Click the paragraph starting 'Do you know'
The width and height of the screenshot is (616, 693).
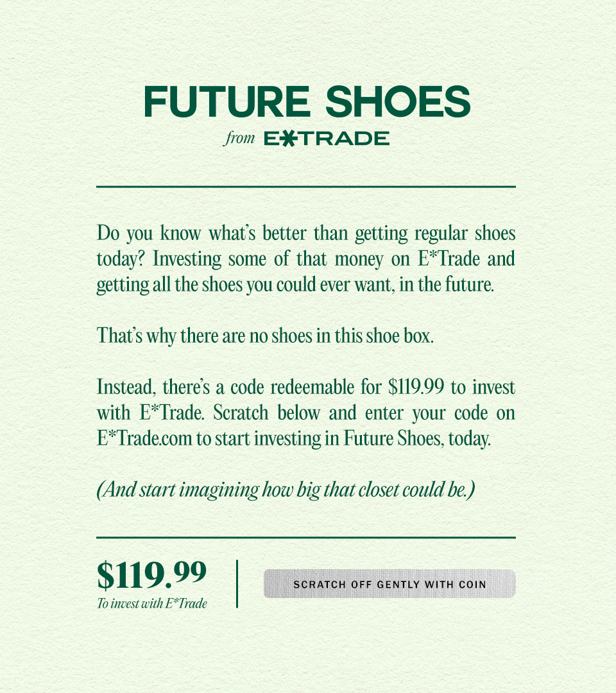(x=306, y=259)
